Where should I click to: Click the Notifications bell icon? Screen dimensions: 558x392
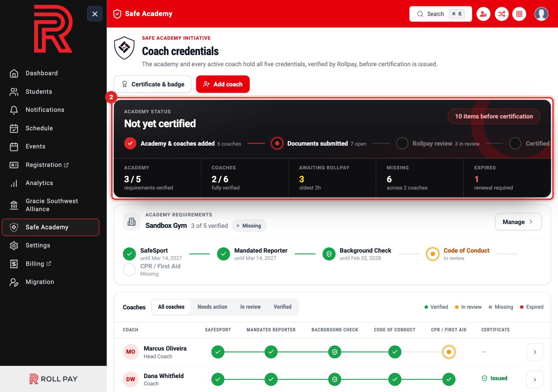tap(14, 110)
